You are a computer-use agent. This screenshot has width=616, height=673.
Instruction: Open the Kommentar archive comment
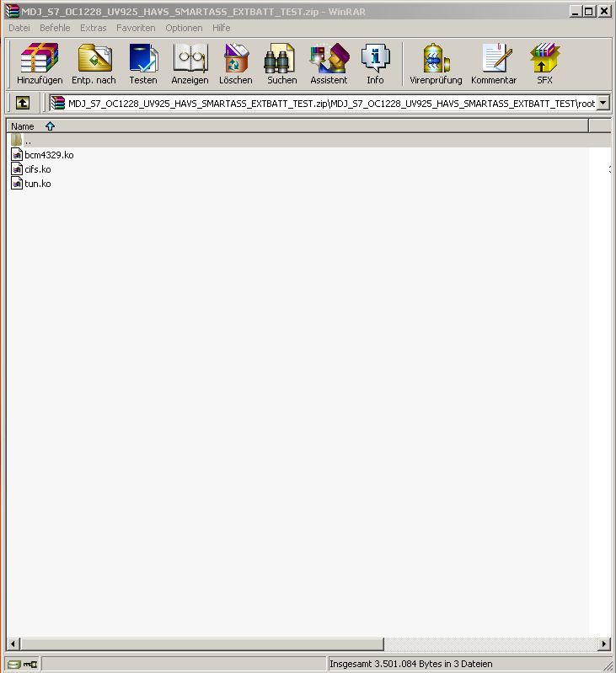tap(496, 58)
